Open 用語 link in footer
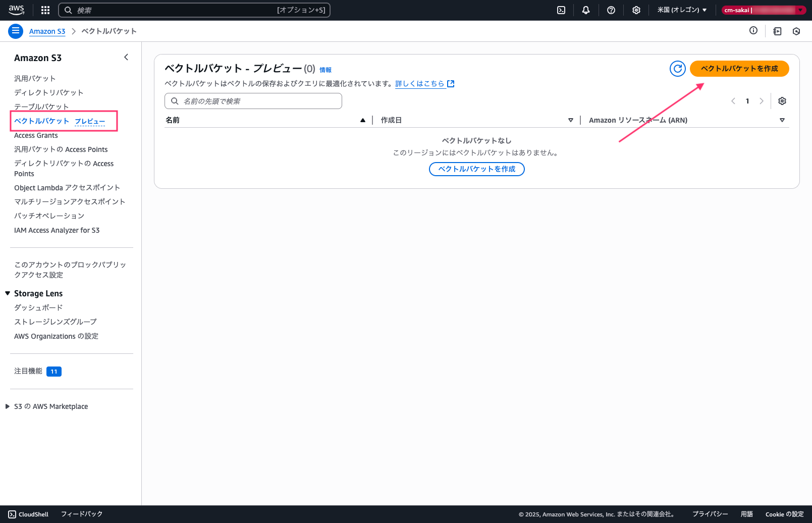The width and height of the screenshot is (812, 523). pyautogui.click(x=747, y=514)
